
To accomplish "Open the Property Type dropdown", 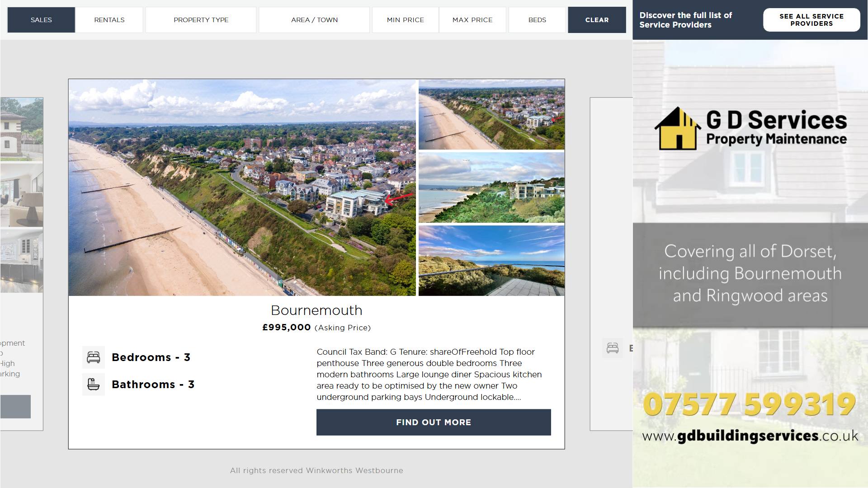I will [201, 20].
